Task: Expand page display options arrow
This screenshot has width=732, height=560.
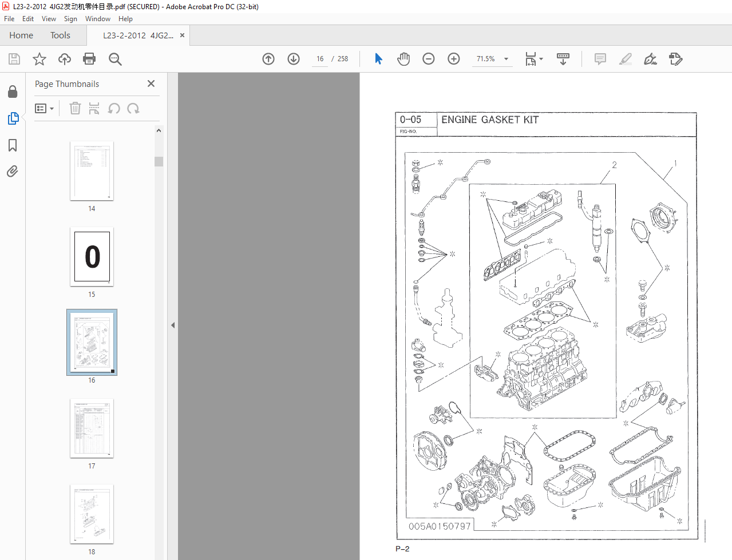Action: tap(541, 59)
